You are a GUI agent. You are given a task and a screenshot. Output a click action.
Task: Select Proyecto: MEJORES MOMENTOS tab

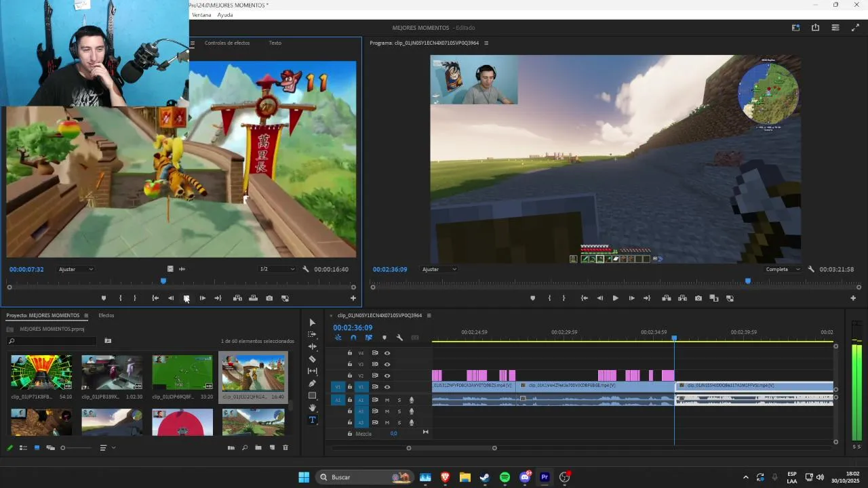[x=43, y=315]
